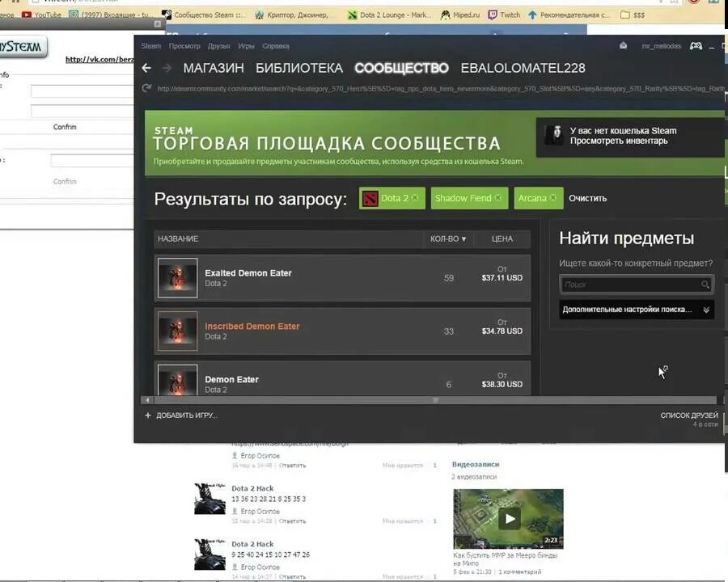Screen dimensions: 728x582
Task: Click the Рекомендательная bookmark
Action: point(569,15)
